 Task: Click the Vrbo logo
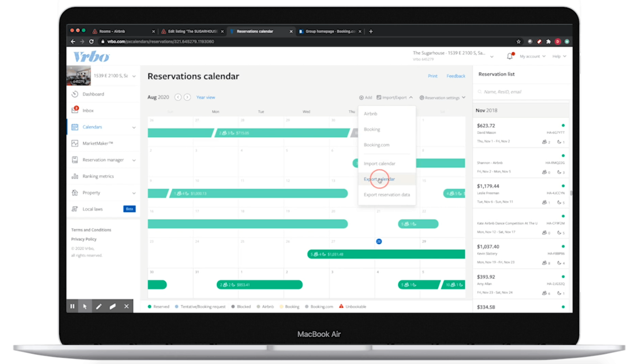[x=91, y=57]
